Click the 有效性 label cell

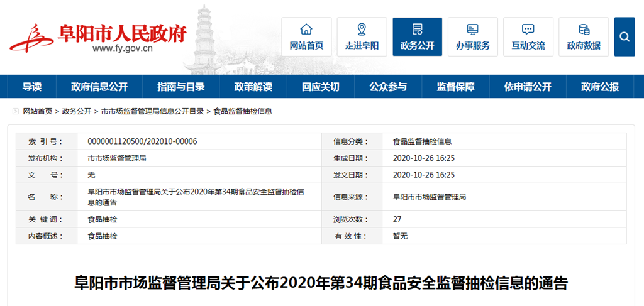[352, 236]
